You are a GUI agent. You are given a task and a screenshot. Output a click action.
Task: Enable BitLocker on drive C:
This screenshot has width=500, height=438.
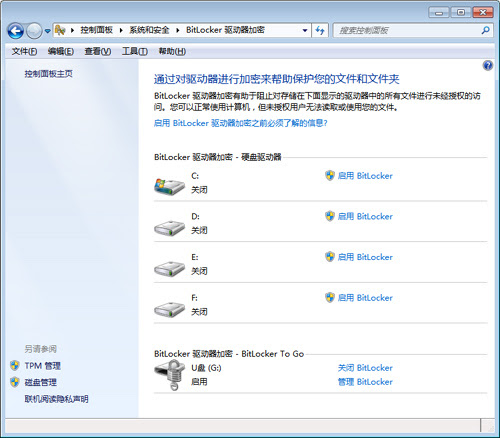365,176
